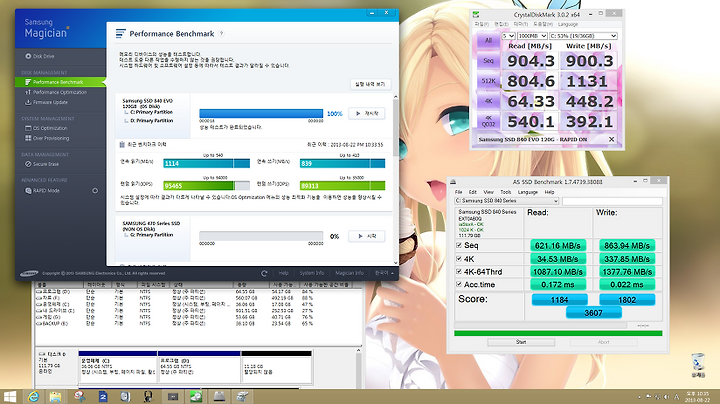Open Secure Erase in the Magician sidebar

pos(42,164)
